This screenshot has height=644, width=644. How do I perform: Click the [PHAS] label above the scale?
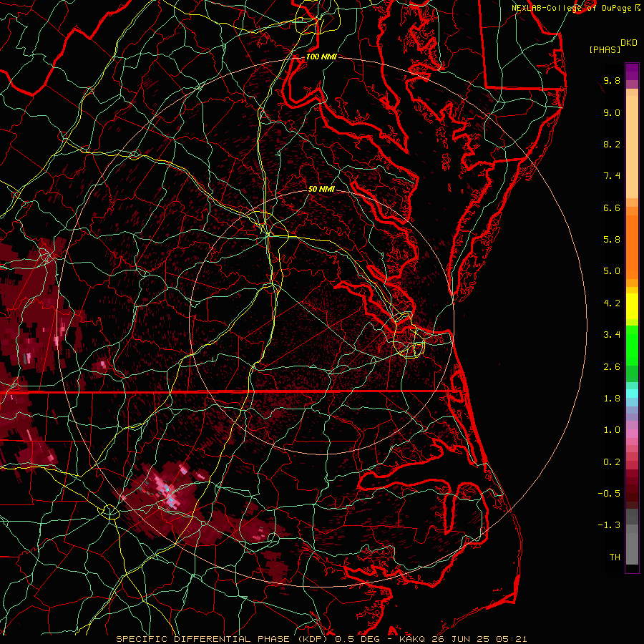[605, 50]
